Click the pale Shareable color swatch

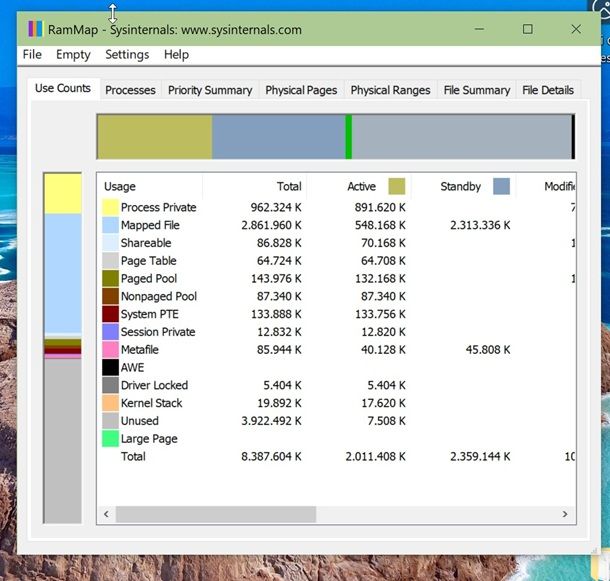point(110,243)
